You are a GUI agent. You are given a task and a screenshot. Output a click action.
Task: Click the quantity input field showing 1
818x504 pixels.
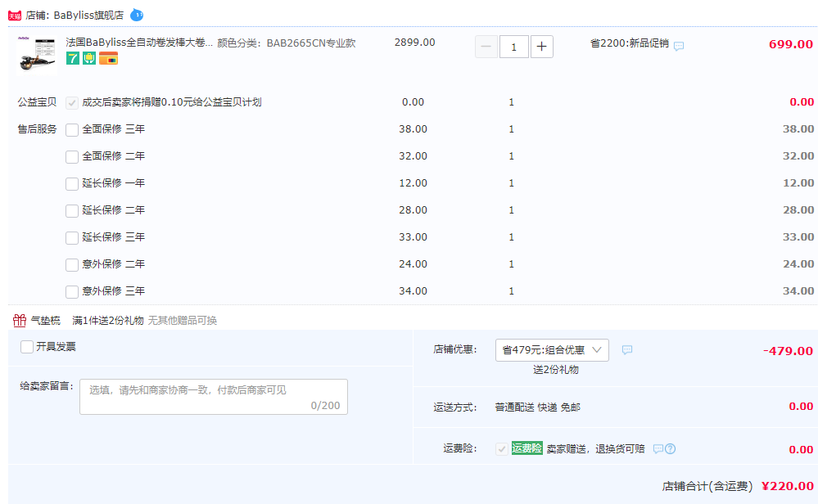(x=514, y=47)
